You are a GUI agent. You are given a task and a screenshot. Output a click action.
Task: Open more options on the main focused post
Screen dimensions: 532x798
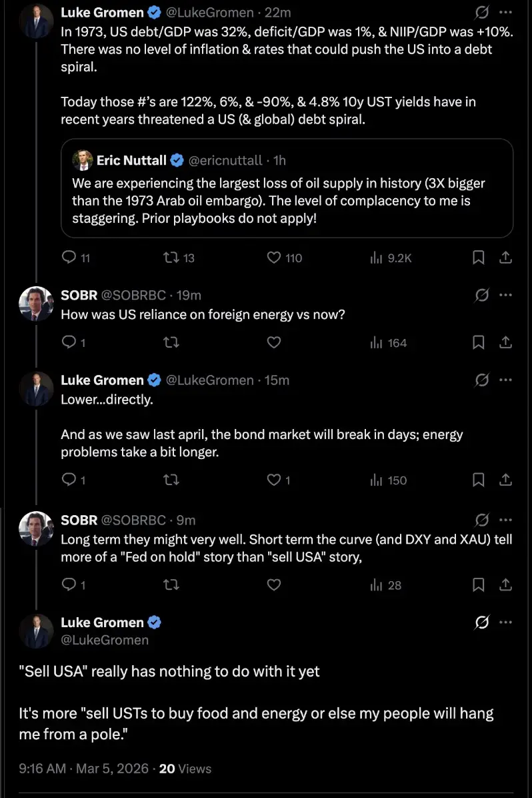pyautogui.click(x=505, y=623)
